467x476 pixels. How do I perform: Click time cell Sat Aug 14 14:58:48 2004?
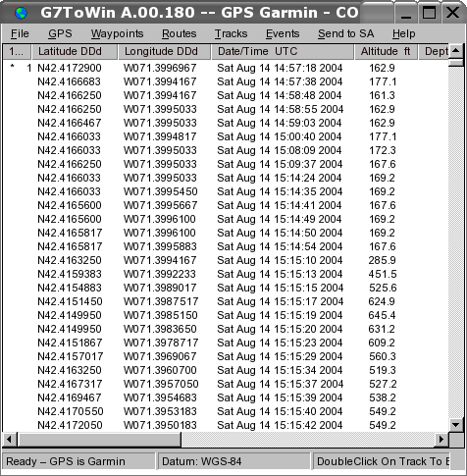pyautogui.click(x=280, y=95)
